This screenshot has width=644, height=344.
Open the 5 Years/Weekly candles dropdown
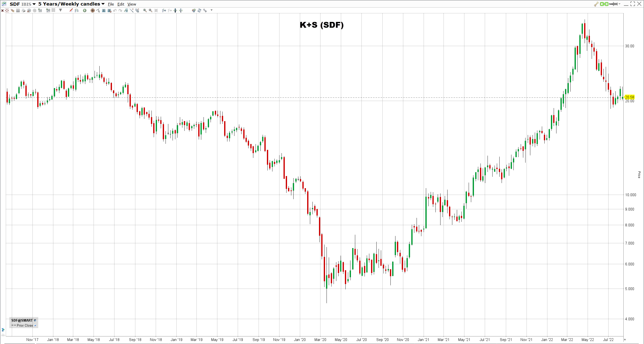pos(71,4)
